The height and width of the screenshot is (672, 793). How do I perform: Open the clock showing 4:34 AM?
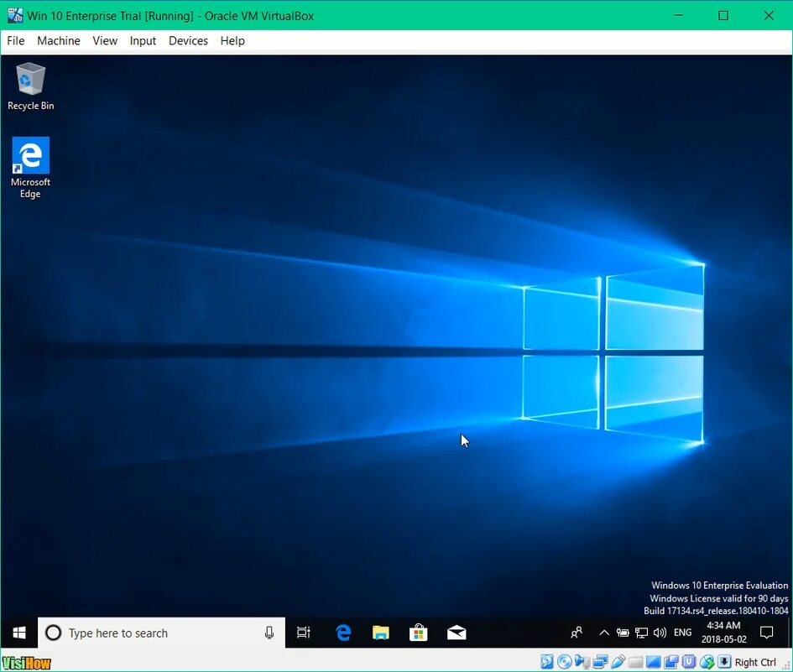point(723,633)
